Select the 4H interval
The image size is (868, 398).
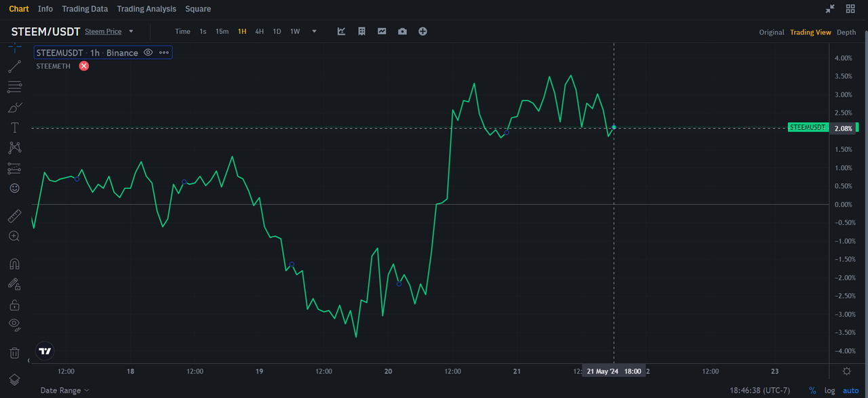(x=260, y=31)
